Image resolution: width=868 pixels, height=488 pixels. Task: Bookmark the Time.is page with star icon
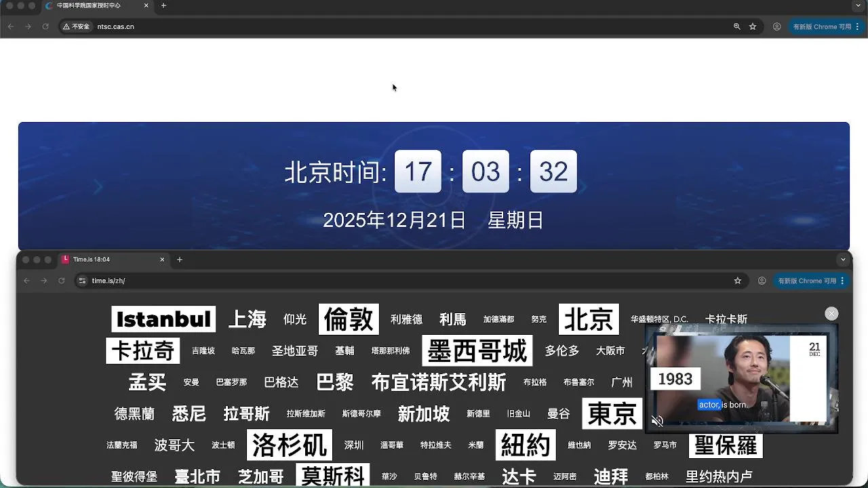click(x=738, y=281)
